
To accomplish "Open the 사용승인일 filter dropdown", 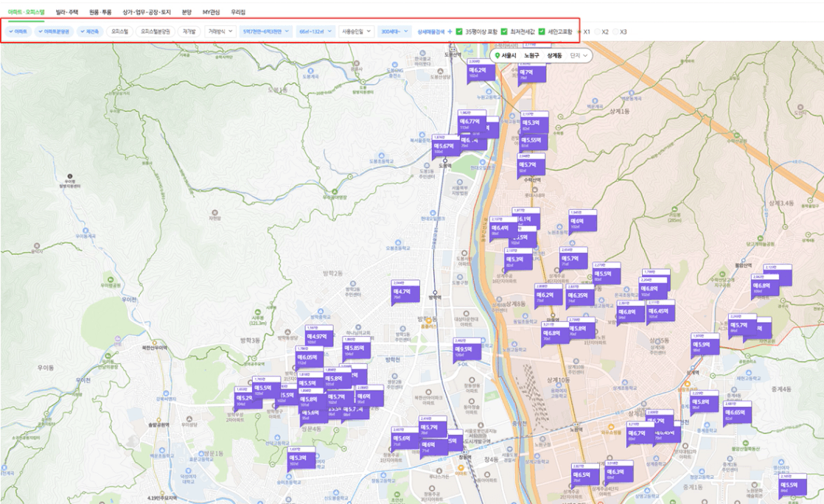I will pyautogui.click(x=357, y=32).
